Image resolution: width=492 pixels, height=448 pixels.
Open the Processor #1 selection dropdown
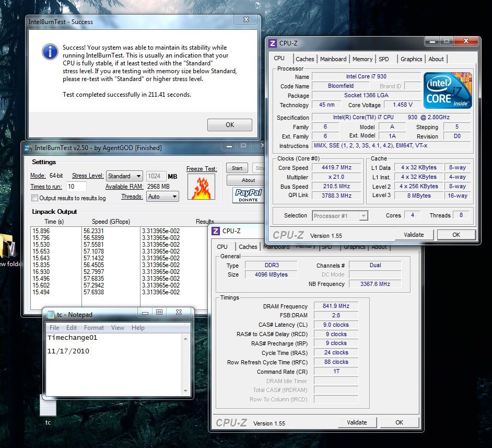pos(340,215)
